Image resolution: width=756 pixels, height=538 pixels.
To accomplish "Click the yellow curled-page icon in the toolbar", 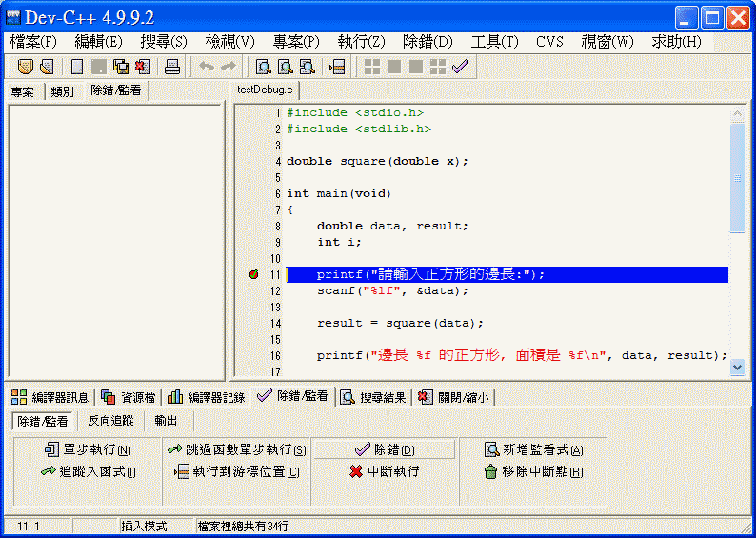I will (x=25, y=67).
